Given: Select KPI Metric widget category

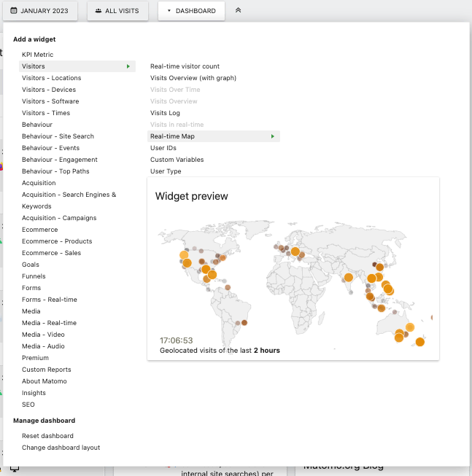Looking at the screenshot, I should (37, 55).
